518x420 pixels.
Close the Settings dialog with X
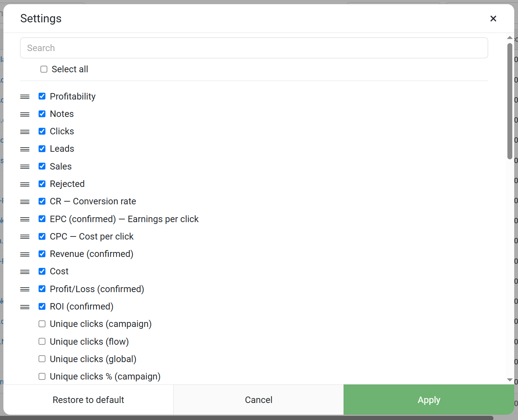tap(493, 19)
